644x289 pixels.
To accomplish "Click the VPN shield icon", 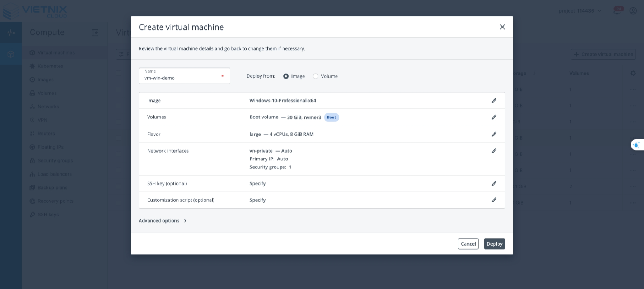I will coord(32,120).
